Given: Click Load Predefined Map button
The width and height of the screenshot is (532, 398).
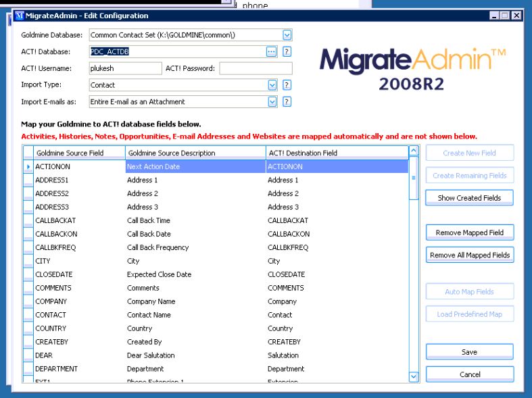Looking at the screenshot, I should tap(470, 314).
